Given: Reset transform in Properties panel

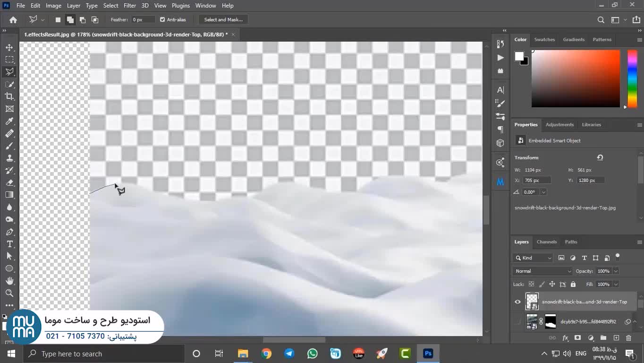Looking at the screenshot, I should click(600, 157).
